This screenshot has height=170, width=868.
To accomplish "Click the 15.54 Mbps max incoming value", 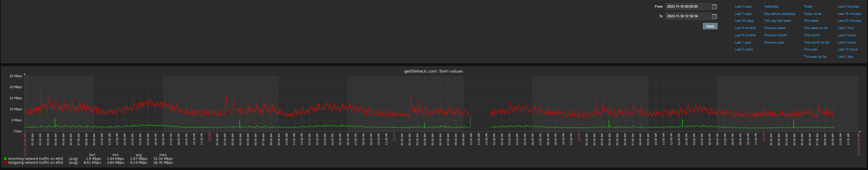I will click(163, 159).
